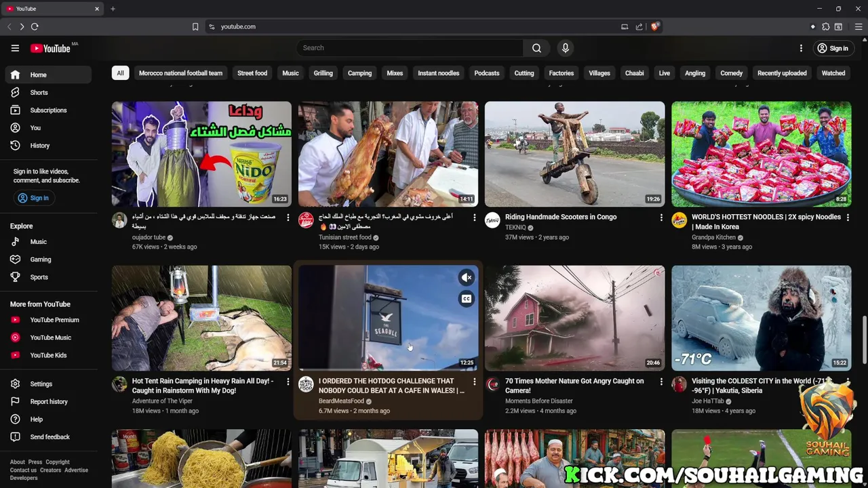
Task: Explore Sports in sidebar
Action: pyautogui.click(x=47, y=277)
